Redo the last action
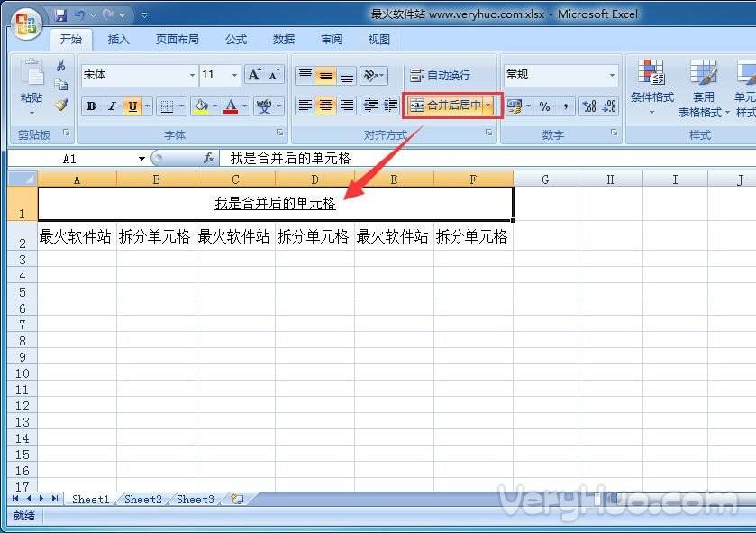The image size is (756, 533). click(108, 15)
